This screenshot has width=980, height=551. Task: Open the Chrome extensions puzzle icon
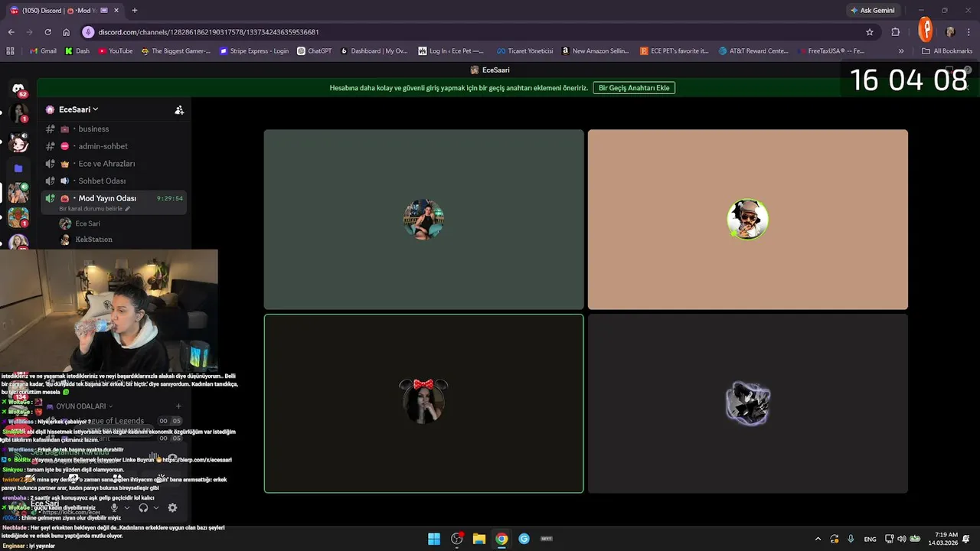click(x=896, y=32)
